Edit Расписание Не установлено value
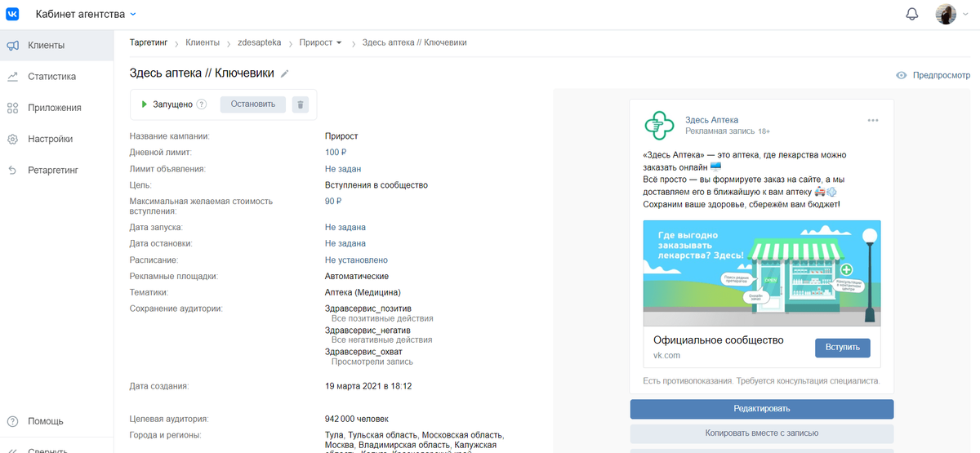 click(x=356, y=260)
